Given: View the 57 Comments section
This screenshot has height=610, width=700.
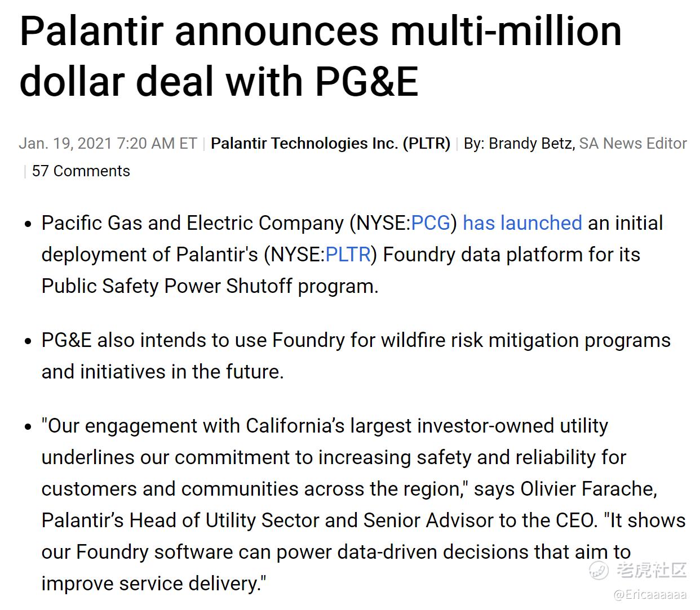Looking at the screenshot, I should click(x=81, y=171).
